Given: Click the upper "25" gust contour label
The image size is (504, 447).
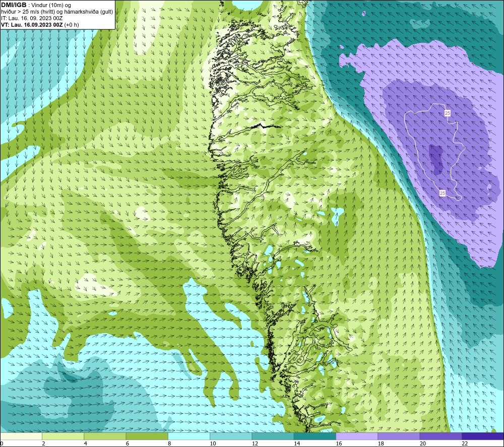Looking at the screenshot, I should 448,113.
